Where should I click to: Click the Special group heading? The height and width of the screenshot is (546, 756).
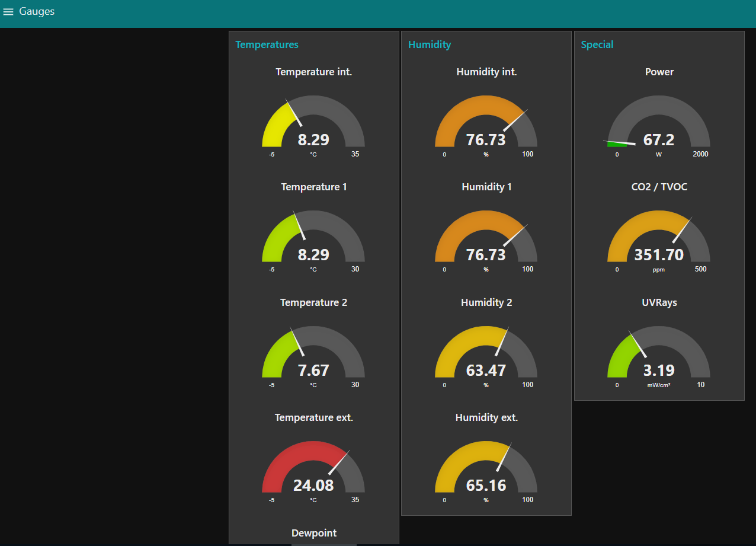pyautogui.click(x=597, y=44)
